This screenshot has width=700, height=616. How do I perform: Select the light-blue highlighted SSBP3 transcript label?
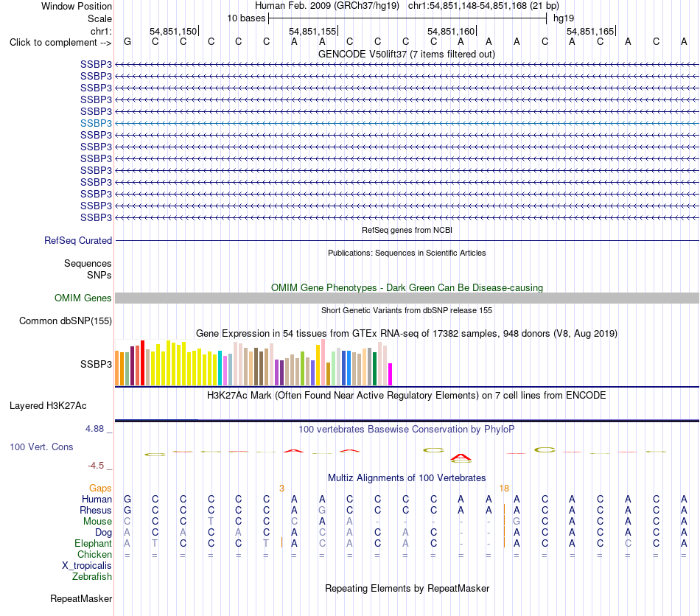pos(96,123)
